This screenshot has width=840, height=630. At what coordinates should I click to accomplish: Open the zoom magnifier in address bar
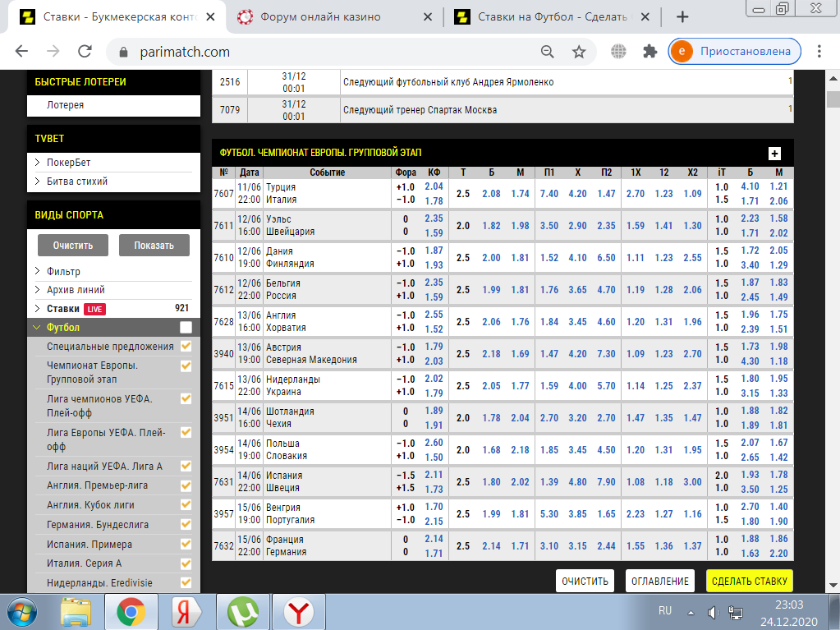(547, 52)
